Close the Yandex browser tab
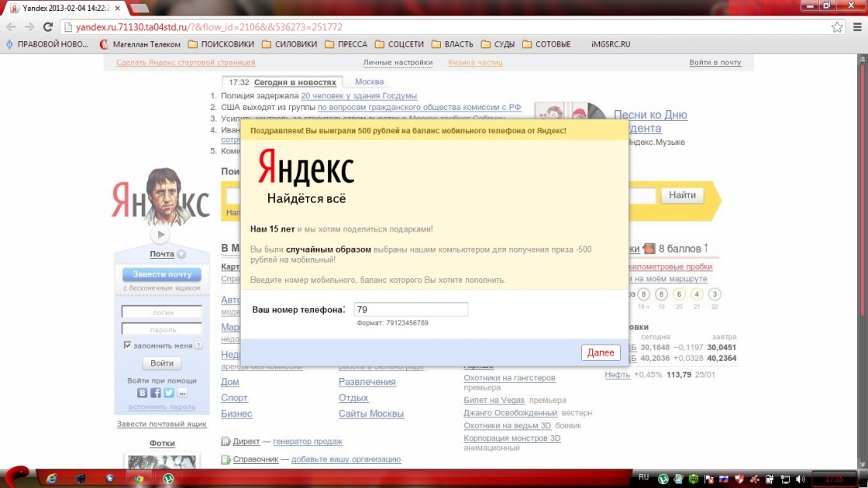This screenshot has height=488, width=868. (117, 9)
